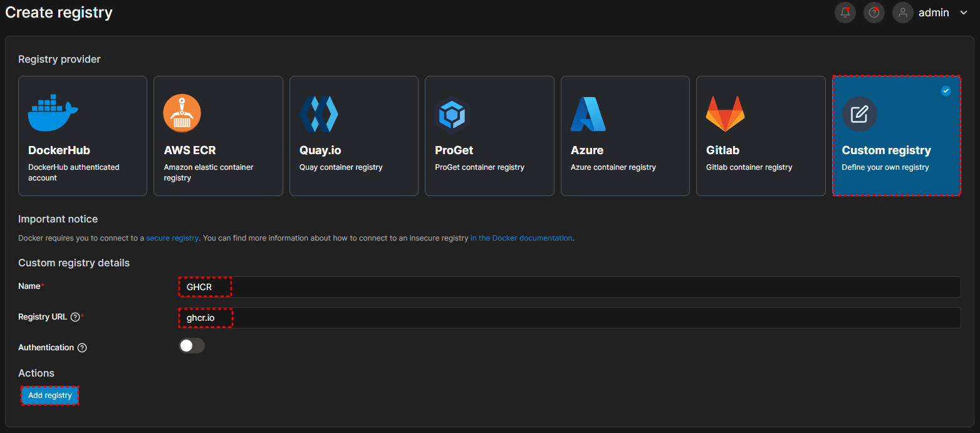The image size is (980, 433).
Task: Pick the Azure container registry card
Action: (625, 136)
